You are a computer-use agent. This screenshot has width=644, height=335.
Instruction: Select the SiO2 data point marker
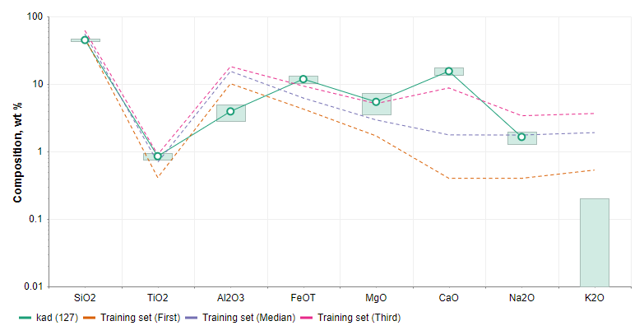click(85, 40)
